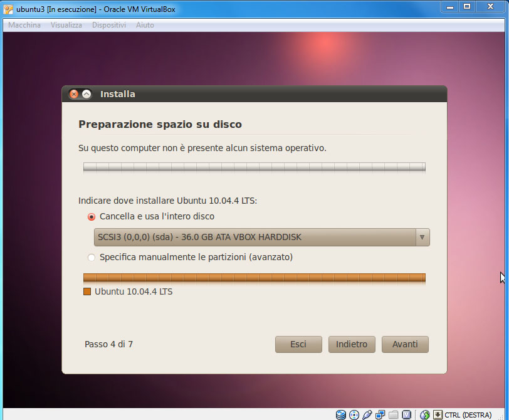Click the Indietro button

pos(352,344)
